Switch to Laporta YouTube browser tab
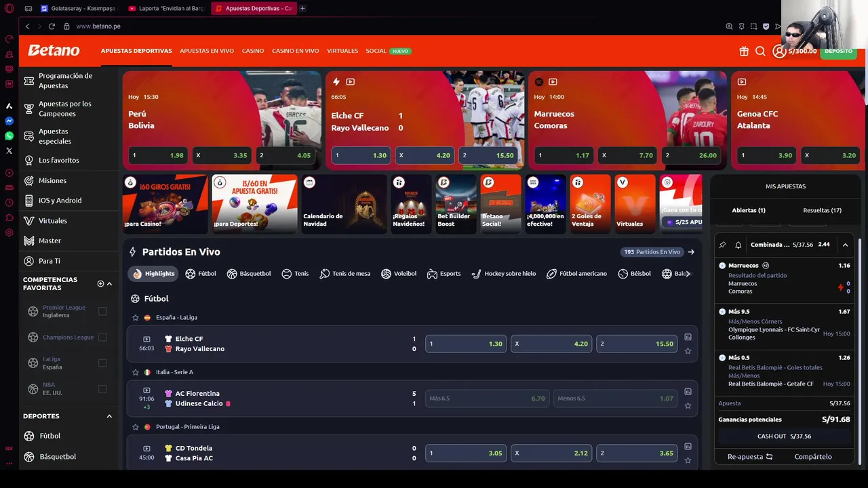This screenshot has height=488, width=868. coord(167,9)
